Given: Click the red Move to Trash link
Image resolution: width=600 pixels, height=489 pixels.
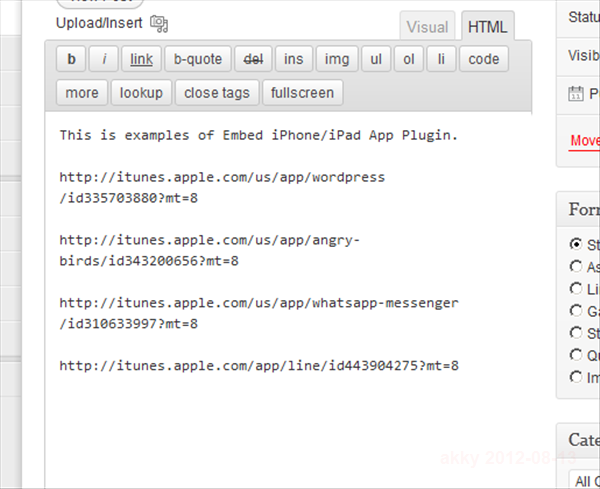Looking at the screenshot, I should pyautogui.click(x=585, y=141).
